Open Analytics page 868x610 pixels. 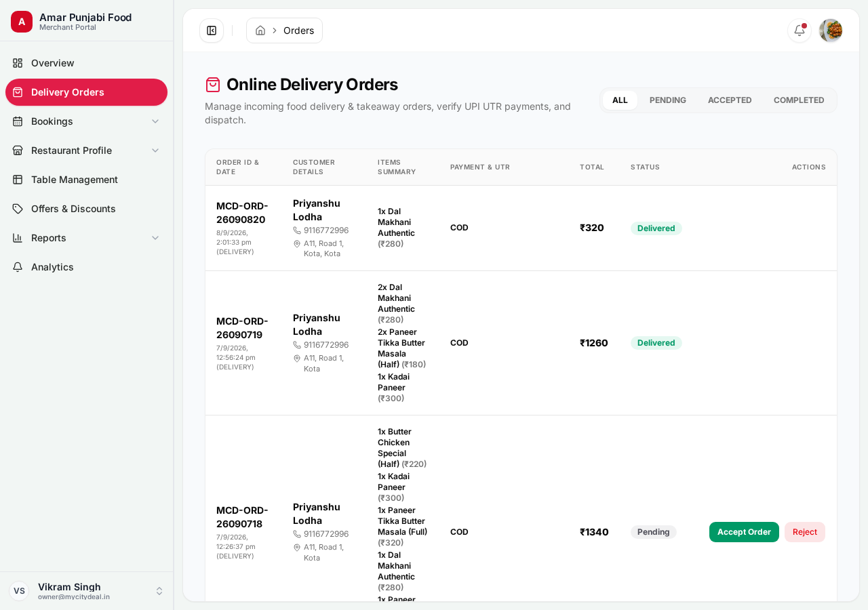click(x=87, y=267)
